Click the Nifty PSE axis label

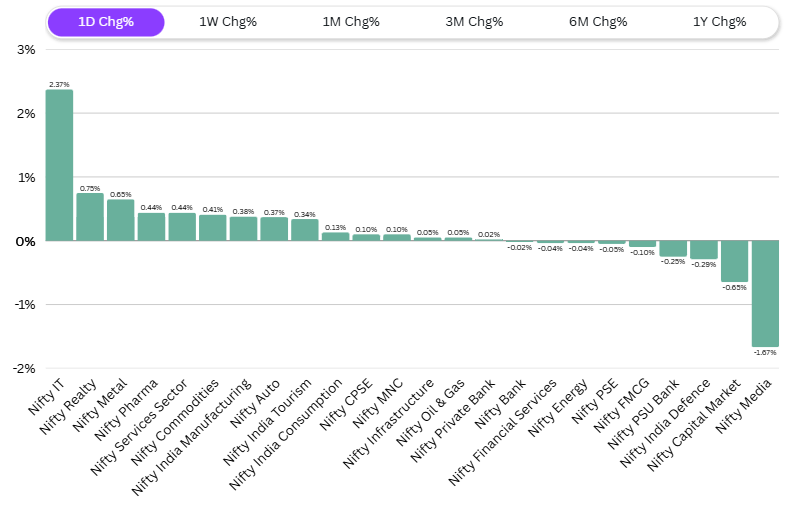coord(595,401)
